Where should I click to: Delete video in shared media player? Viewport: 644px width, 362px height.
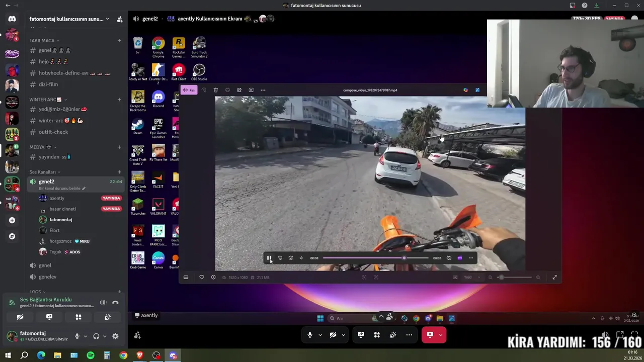215,90
